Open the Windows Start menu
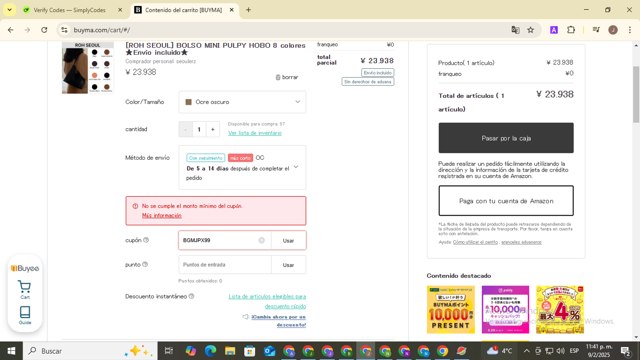The width and height of the screenshot is (640, 360). [x=11, y=351]
